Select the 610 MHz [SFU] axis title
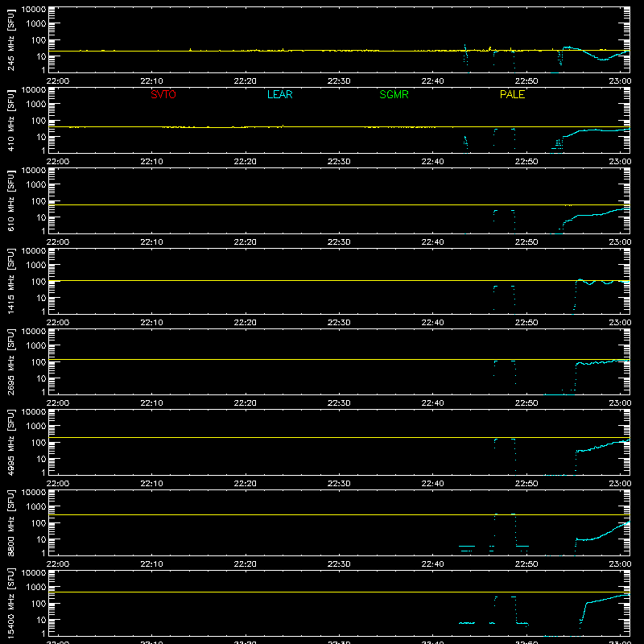644x644 pixels. pos(10,200)
